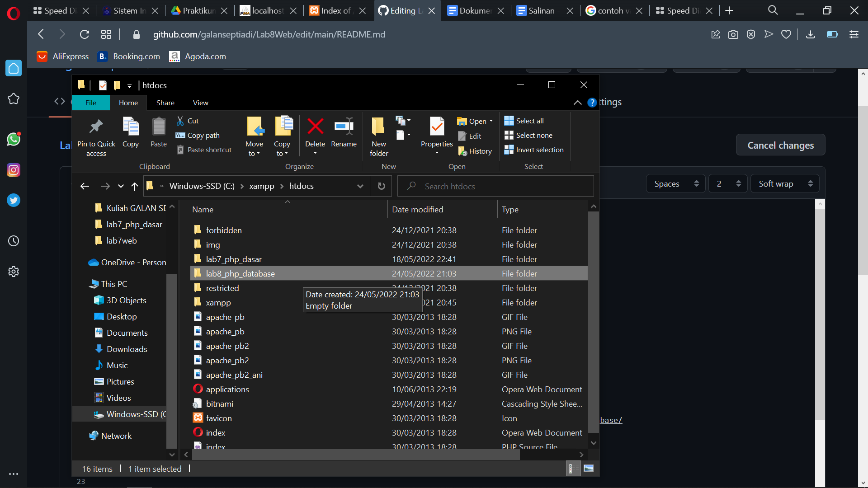Click Invert selection option
868x488 pixels.
(x=534, y=150)
